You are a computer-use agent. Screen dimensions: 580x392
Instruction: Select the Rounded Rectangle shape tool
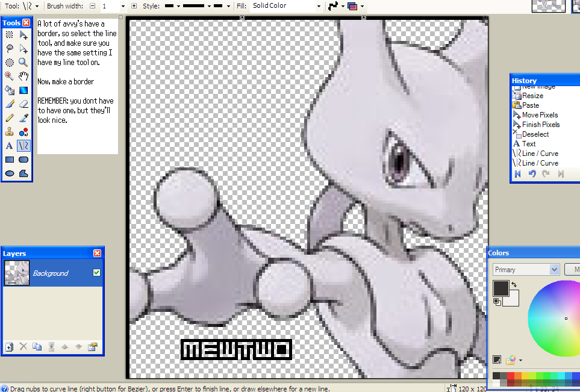[x=23, y=160]
